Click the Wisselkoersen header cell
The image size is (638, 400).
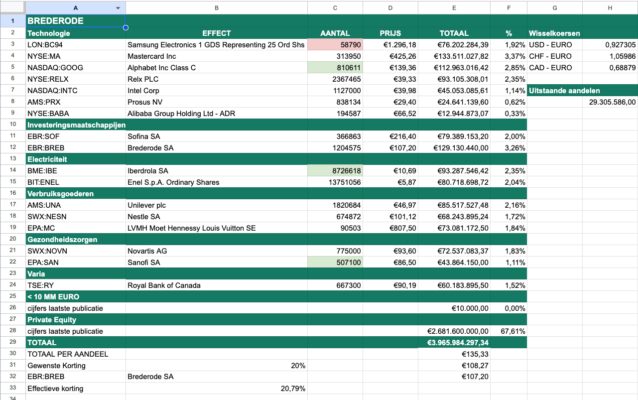point(555,33)
